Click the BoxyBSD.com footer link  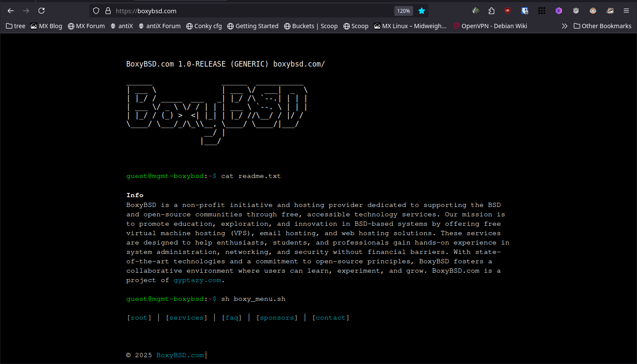coord(180,355)
